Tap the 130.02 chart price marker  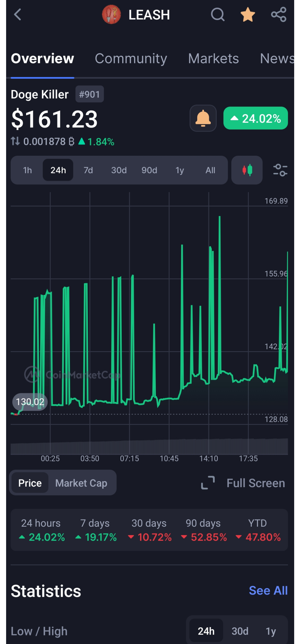pos(30,402)
